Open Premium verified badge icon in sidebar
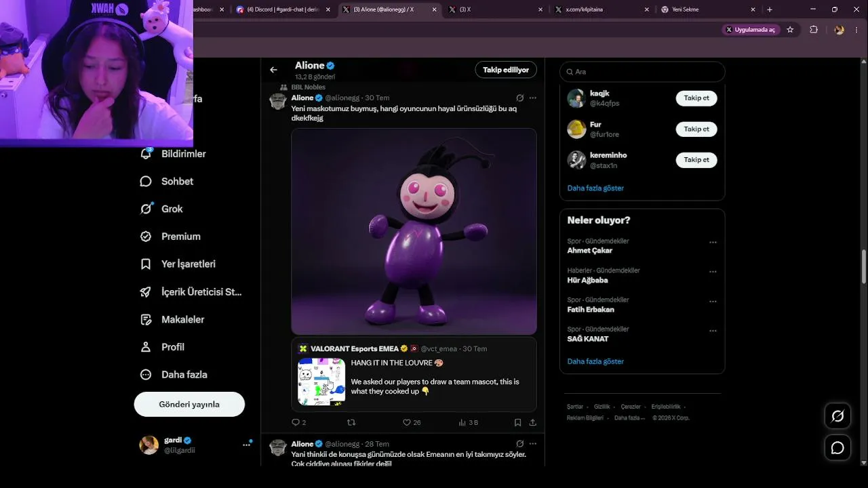This screenshot has width=868, height=488. (x=146, y=237)
